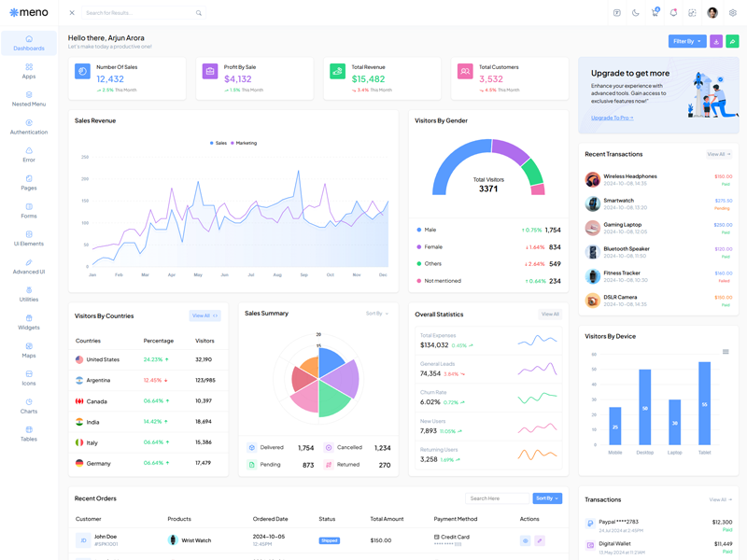Open the shopping cart icon in the header
The width and height of the screenshot is (747, 560).
pos(655,13)
